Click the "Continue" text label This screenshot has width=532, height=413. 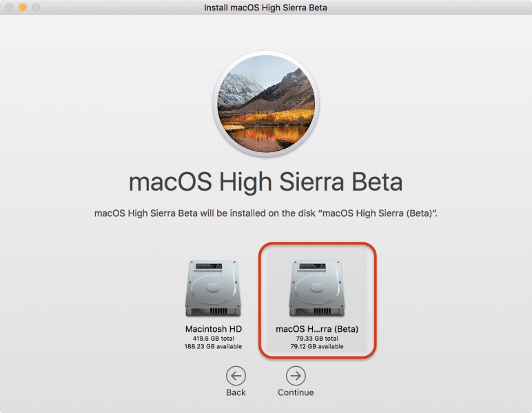pos(296,392)
